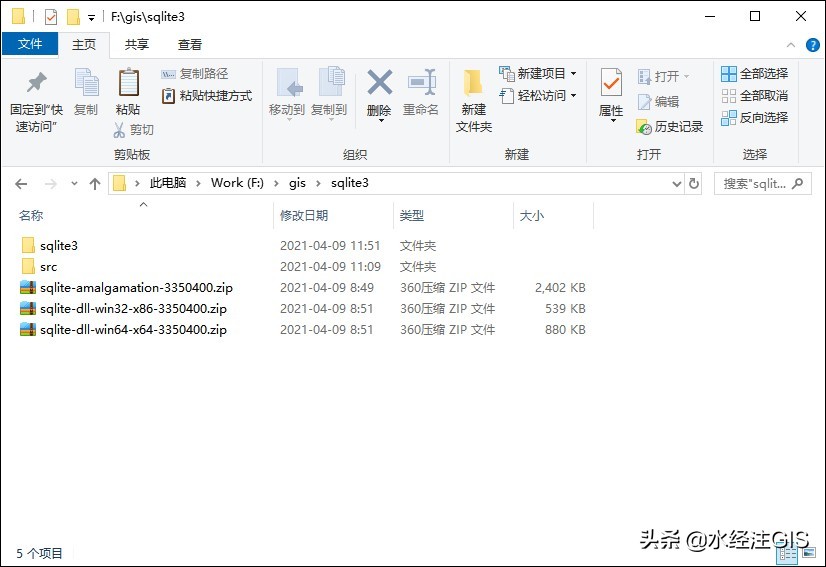Open the recent locations dropdown chevron
This screenshot has height=567, width=826.
tap(74, 184)
